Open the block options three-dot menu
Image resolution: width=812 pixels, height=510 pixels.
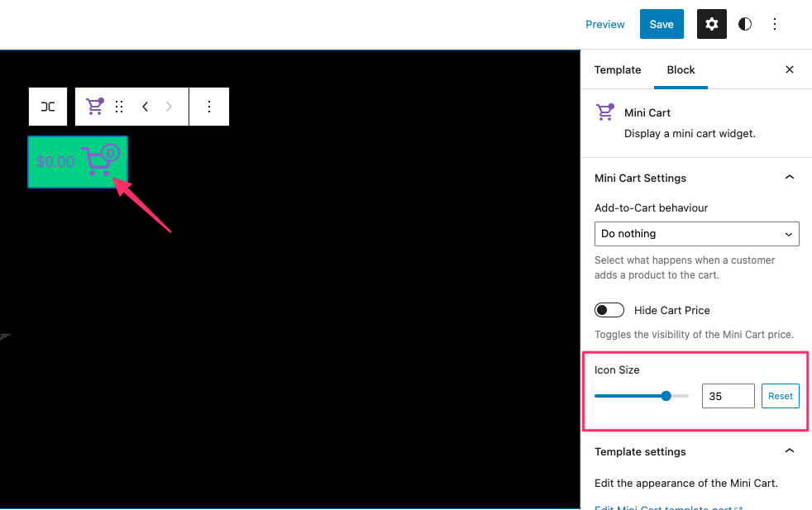[x=208, y=106]
